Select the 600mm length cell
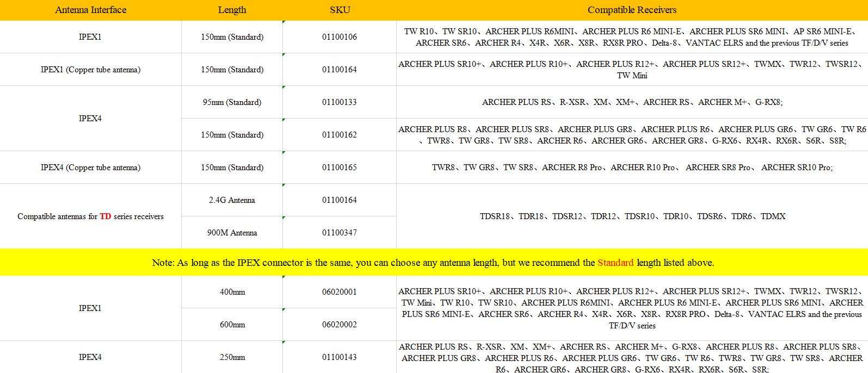 232,325
